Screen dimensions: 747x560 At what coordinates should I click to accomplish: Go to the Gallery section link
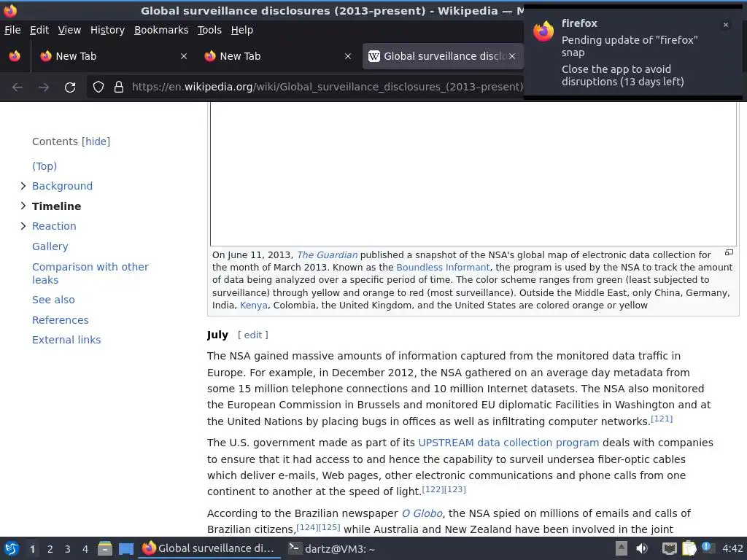tap(50, 246)
